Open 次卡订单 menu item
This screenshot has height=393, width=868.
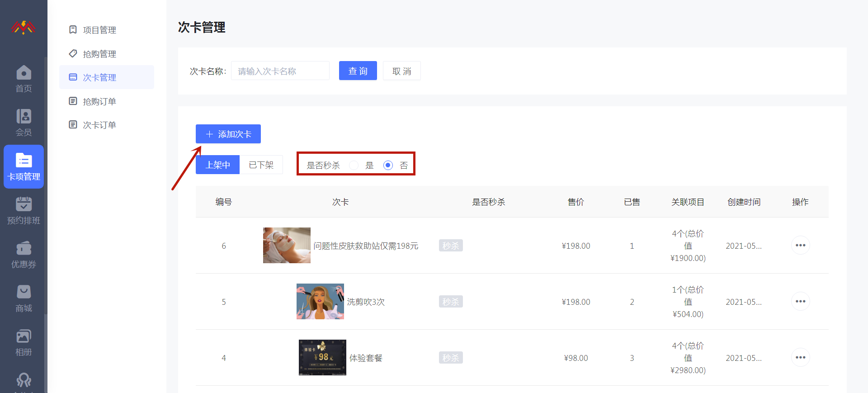(107, 125)
